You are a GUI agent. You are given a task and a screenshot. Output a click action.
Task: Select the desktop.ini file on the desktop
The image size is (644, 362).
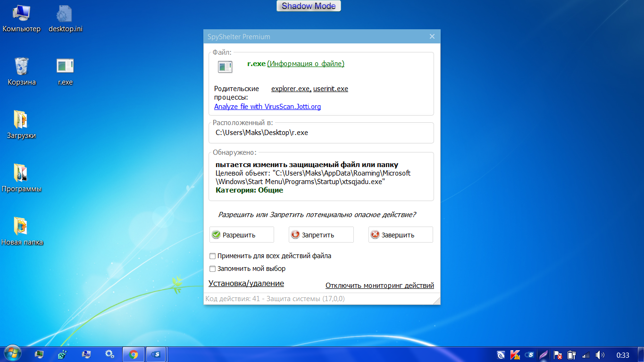pos(66,19)
